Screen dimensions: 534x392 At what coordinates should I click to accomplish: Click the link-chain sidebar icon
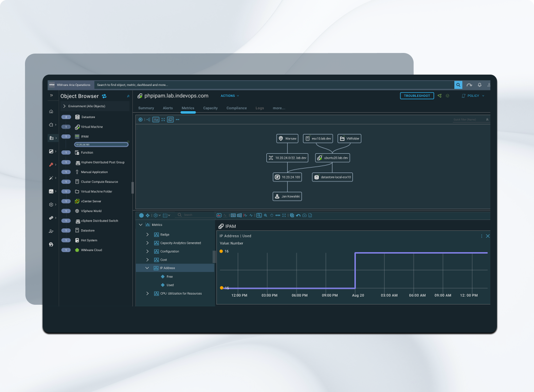(x=51, y=218)
